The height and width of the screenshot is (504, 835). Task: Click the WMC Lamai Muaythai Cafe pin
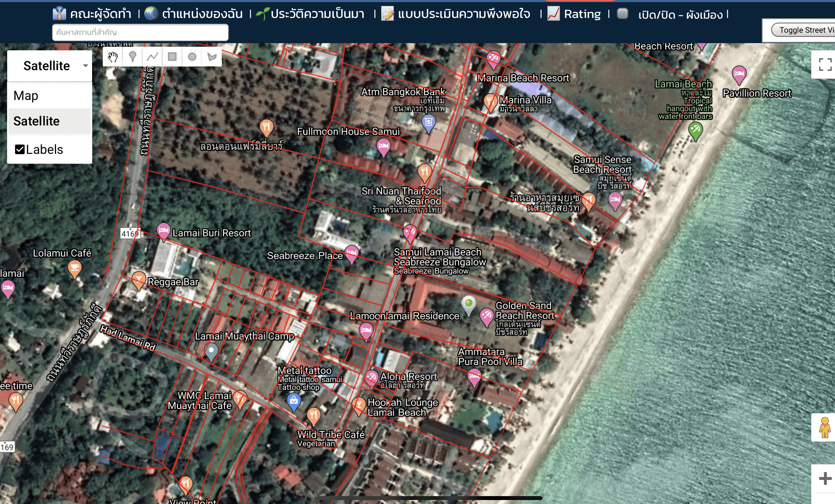click(x=239, y=399)
